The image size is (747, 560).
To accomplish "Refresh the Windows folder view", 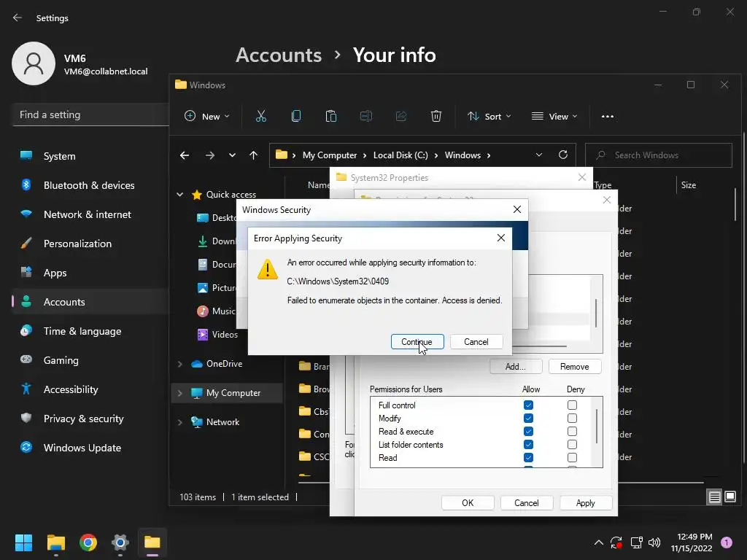I will (563, 155).
